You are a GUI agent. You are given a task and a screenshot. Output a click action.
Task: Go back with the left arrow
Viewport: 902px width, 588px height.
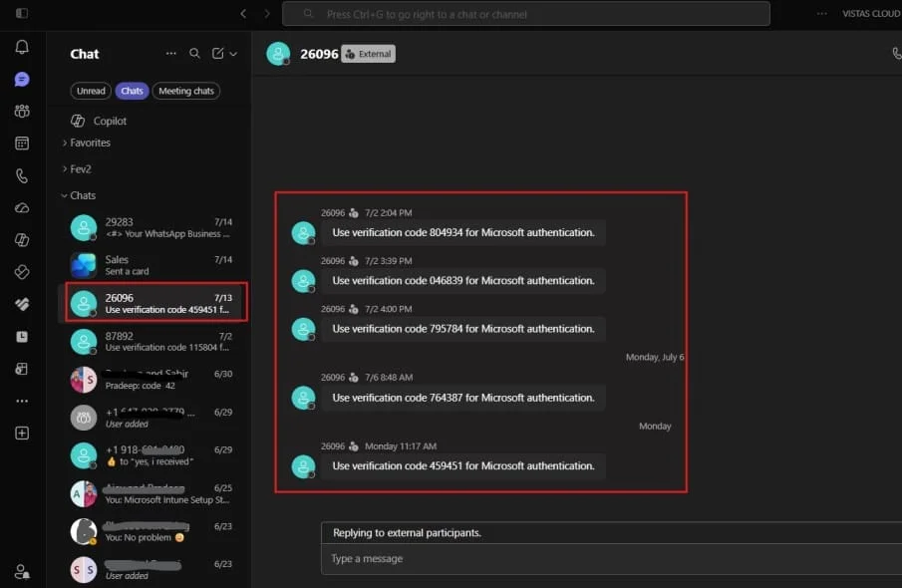click(x=243, y=13)
